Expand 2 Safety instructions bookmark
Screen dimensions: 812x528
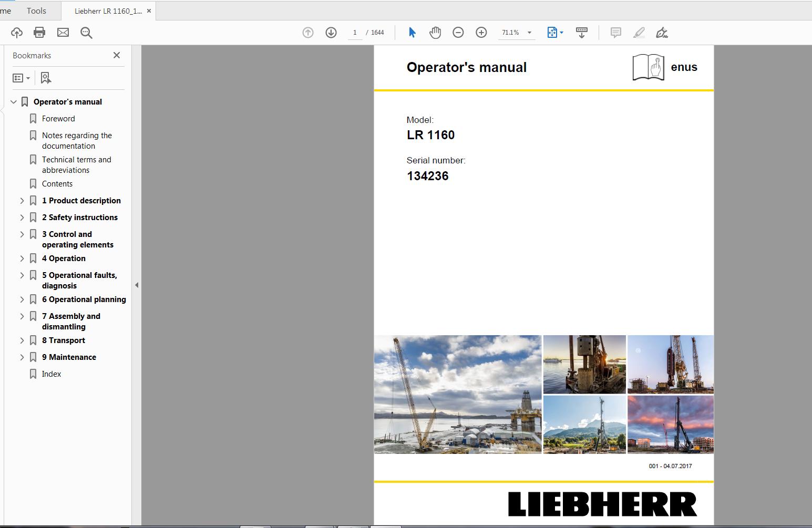pyautogui.click(x=22, y=218)
